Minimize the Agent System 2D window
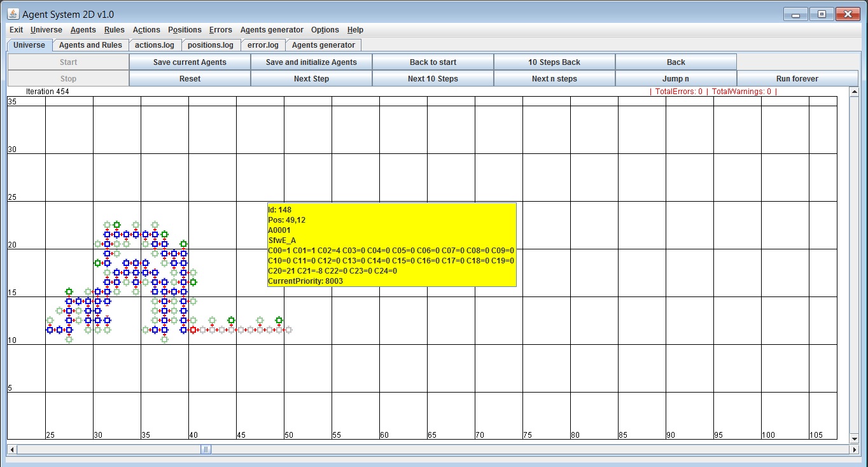868x467 pixels. click(795, 14)
